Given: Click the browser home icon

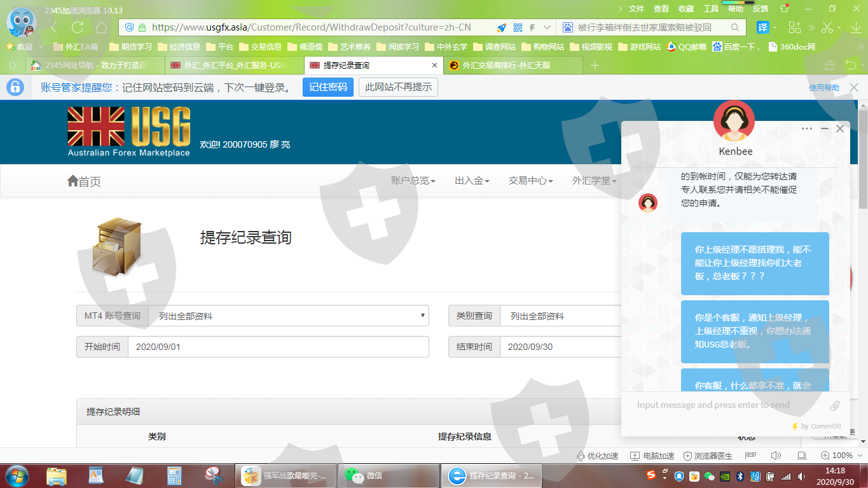Looking at the screenshot, I should coord(101,27).
